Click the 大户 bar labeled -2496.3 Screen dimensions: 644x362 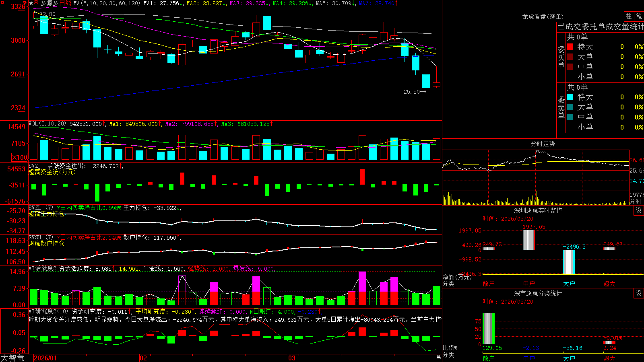569,262
